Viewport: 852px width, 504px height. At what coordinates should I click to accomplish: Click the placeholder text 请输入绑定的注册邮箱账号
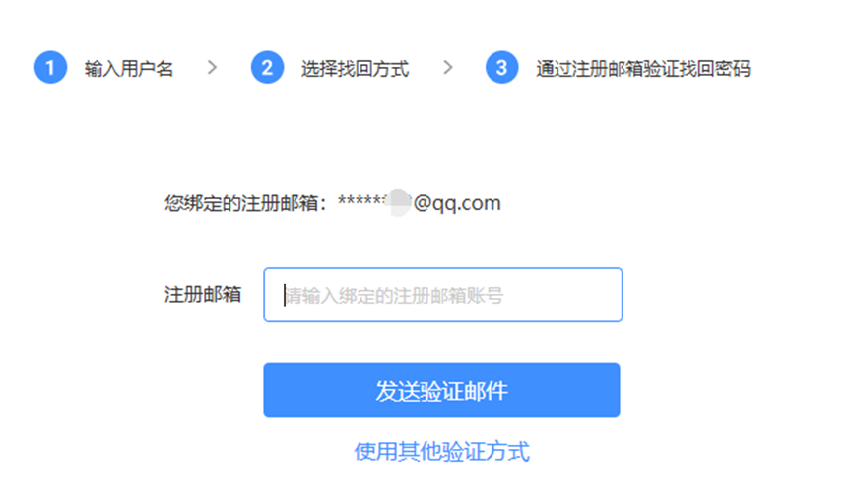(395, 296)
